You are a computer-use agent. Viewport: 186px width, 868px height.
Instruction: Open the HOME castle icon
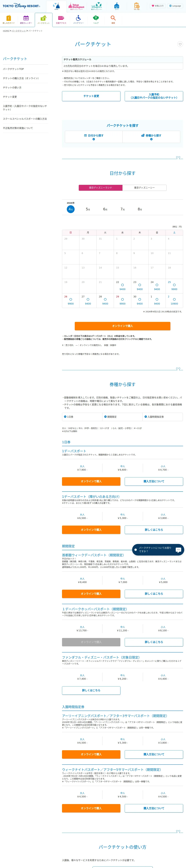(56, 6)
